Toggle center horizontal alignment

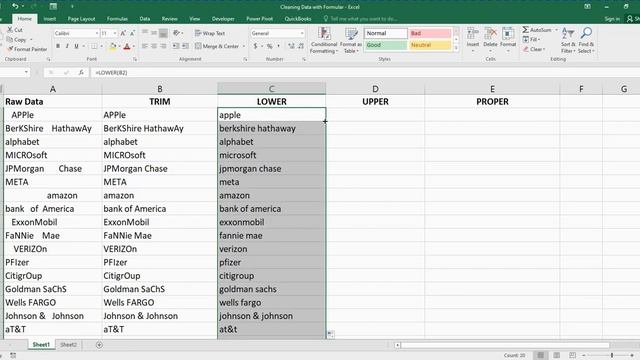point(154,47)
